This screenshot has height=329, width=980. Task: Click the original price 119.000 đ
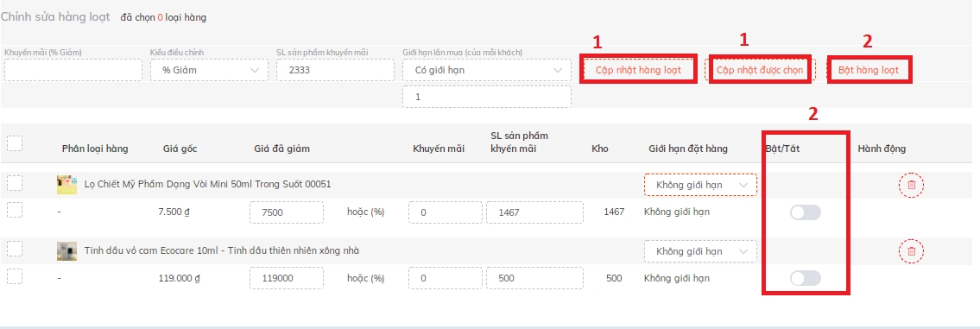180,278
